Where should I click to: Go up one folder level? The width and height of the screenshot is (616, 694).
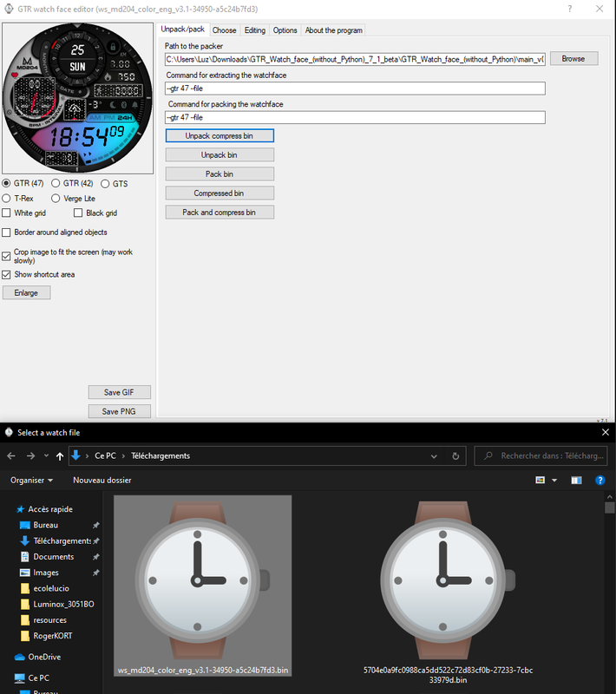click(x=60, y=456)
